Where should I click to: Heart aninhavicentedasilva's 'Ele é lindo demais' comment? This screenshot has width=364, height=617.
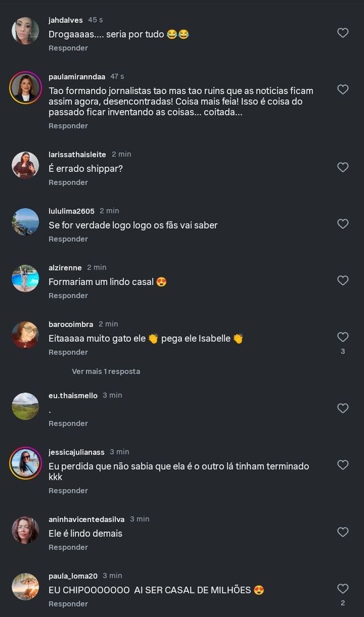tap(343, 532)
